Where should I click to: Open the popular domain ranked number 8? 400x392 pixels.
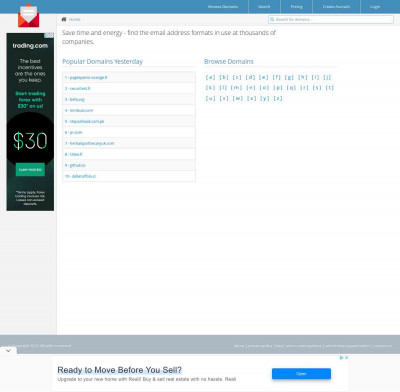point(73,154)
